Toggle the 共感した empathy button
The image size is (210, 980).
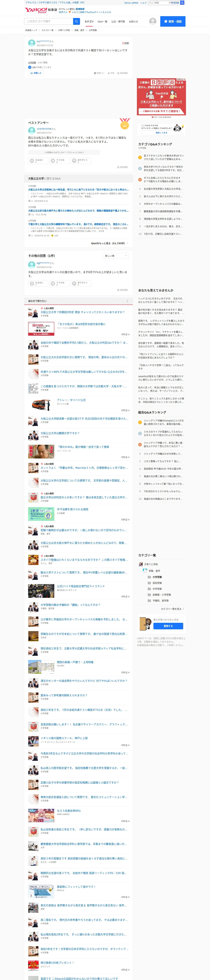36,73
